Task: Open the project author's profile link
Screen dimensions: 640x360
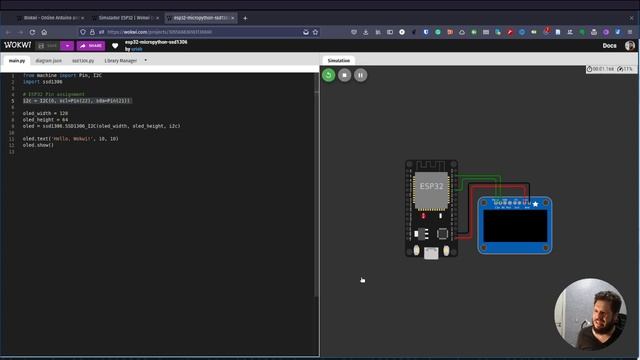Action: pos(137,49)
